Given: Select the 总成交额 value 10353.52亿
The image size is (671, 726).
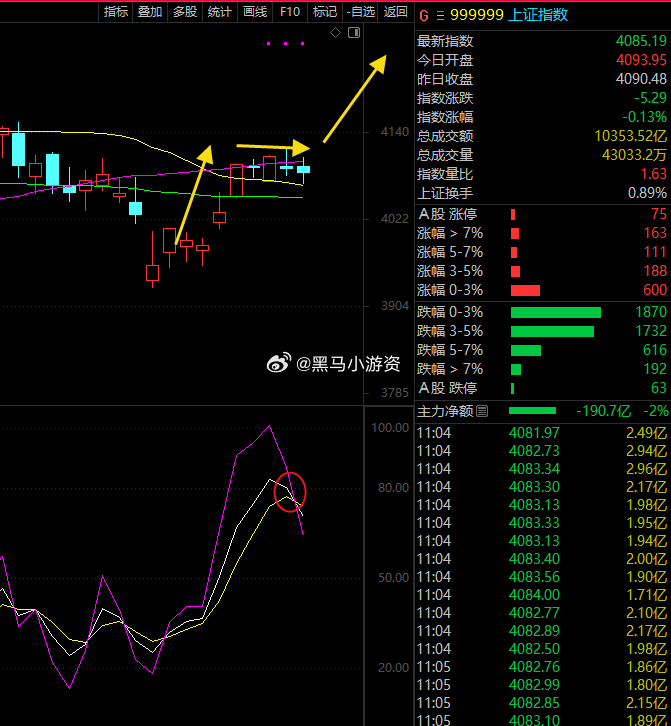Looking at the screenshot, I should coord(631,136).
